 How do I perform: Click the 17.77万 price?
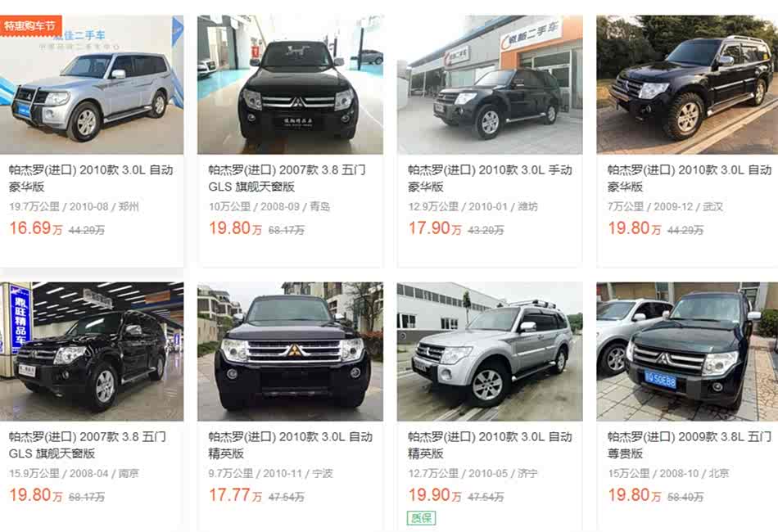236,495
